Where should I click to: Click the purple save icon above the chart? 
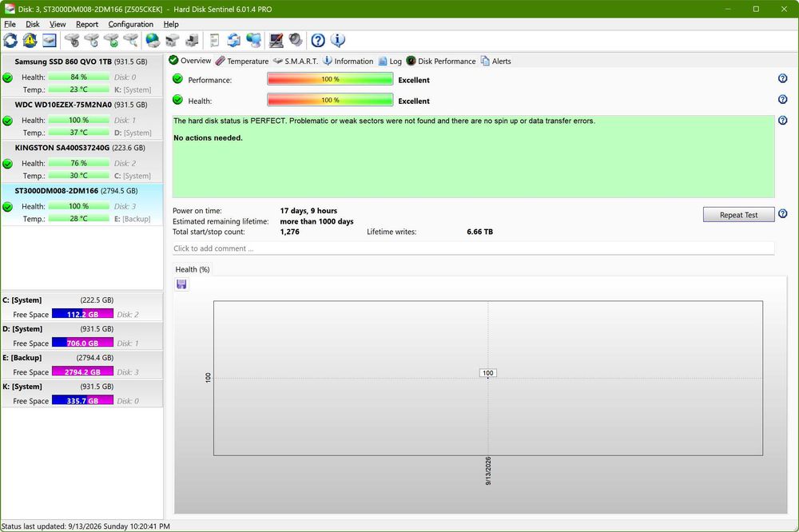(181, 284)
